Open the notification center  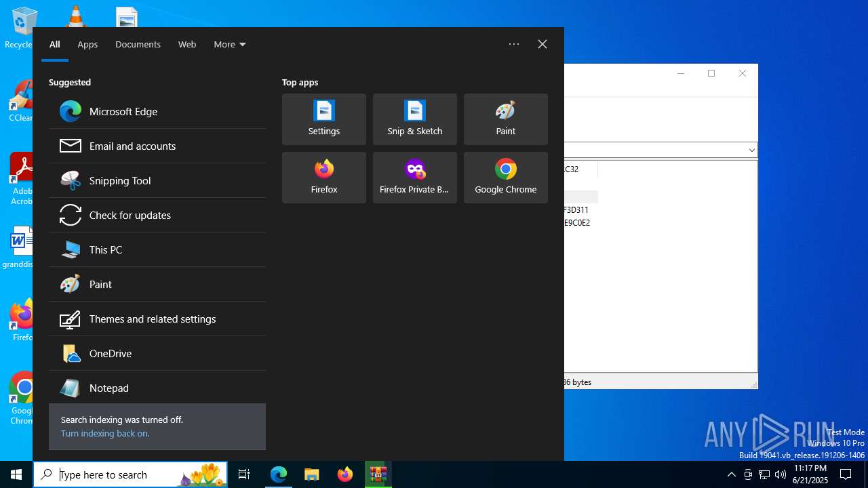(x=846, y=474)
